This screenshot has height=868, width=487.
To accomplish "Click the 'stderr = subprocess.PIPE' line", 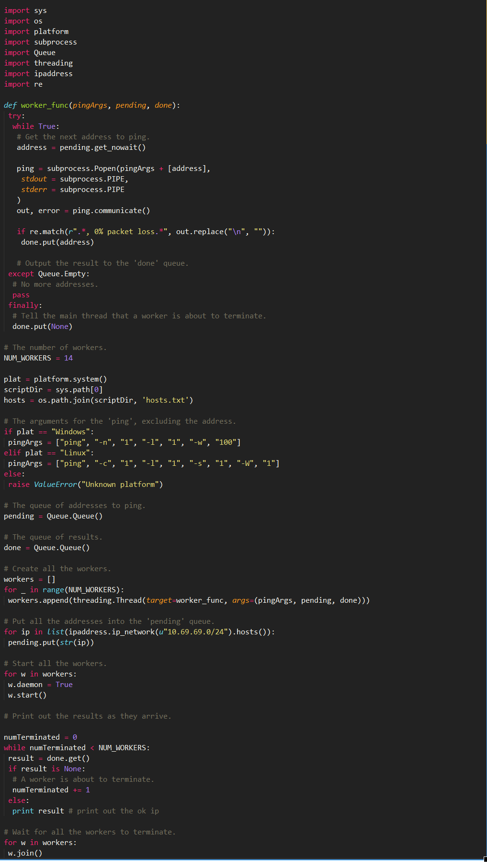I will tap(73, 190).
